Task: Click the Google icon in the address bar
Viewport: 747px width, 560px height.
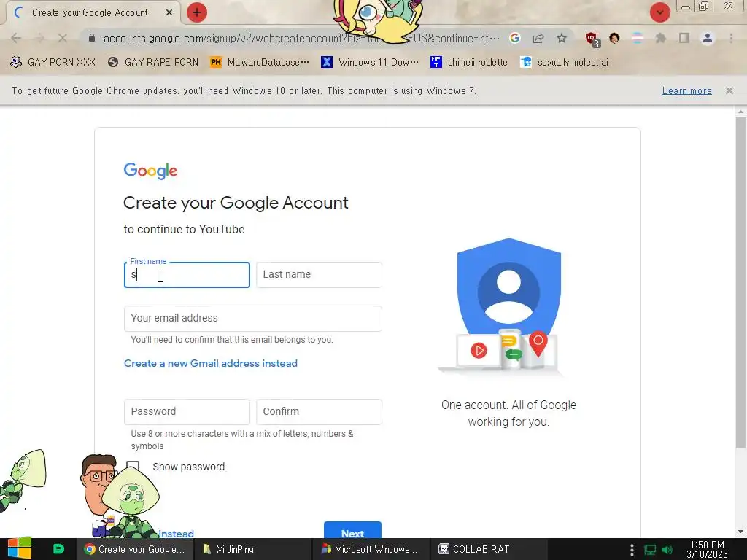Action: click(x=514, y=38)
